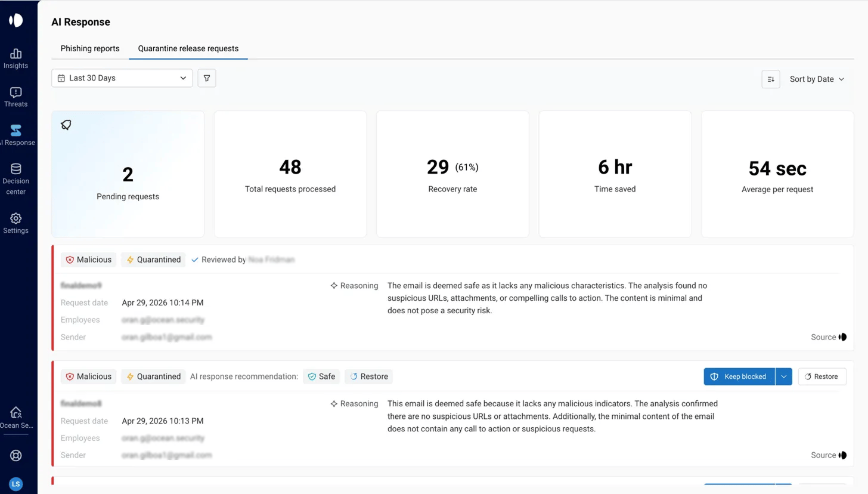Viewport: 868px width, 494px height.
Task: Select Quarantine release requests tab
Action: pyautogui.click(x=188, y=48)
